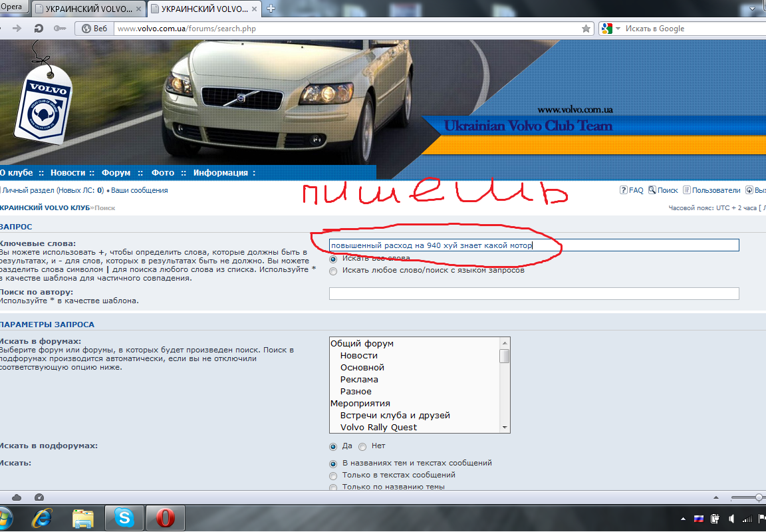Click the author search input field
766x532 pixels.
tap(533, 294)
